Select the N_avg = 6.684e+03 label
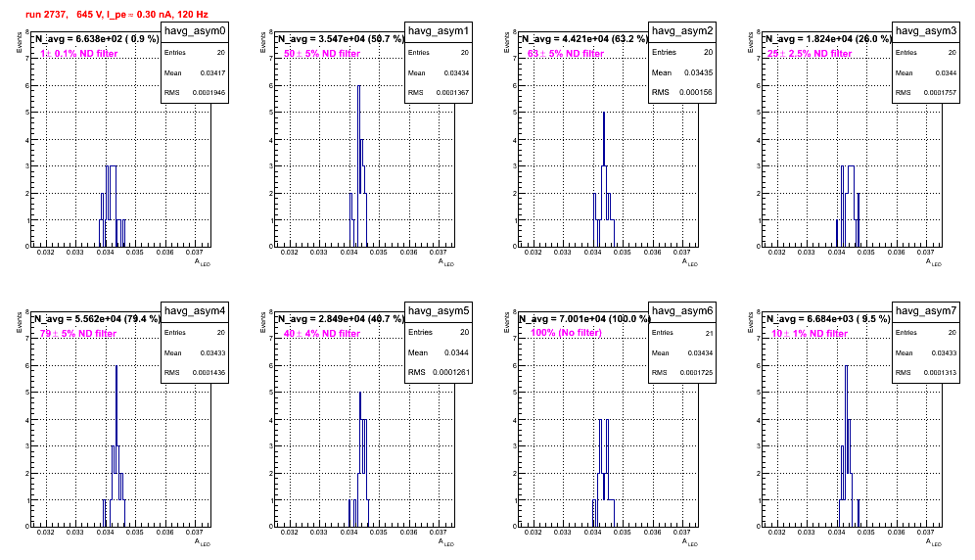The width and height of the screenshot is (975, 560). click(x=828, y=318)
